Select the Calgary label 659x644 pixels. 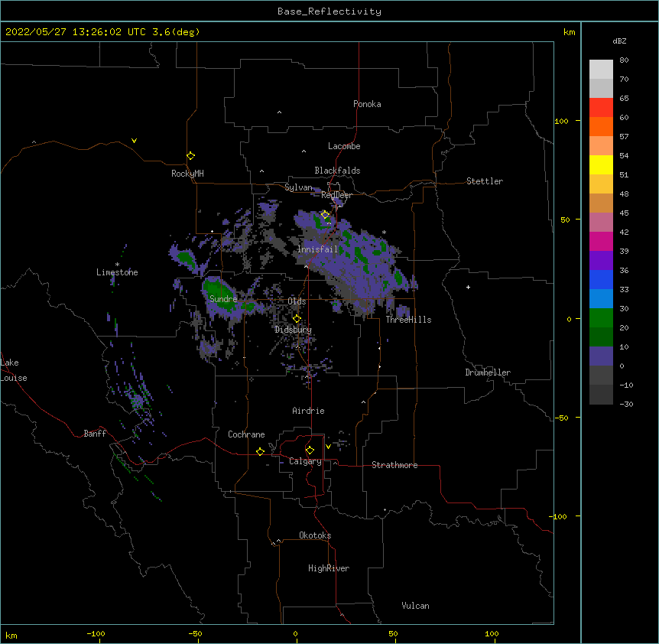point(305,461)
